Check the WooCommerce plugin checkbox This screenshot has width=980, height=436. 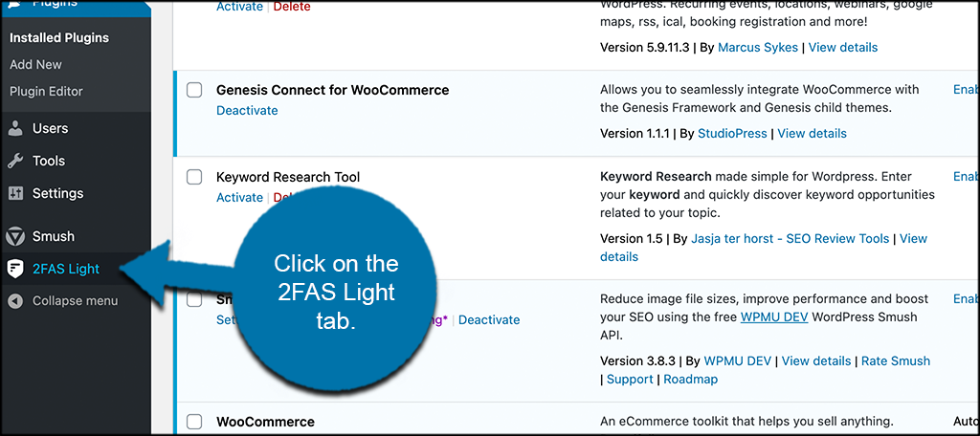[x=194, y=422]
